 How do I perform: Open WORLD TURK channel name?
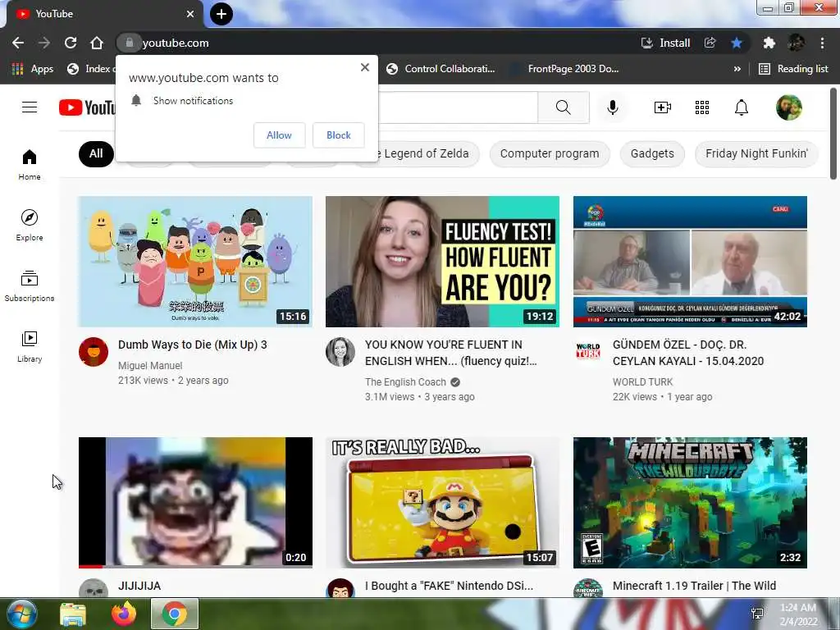(x=642, y=382)
